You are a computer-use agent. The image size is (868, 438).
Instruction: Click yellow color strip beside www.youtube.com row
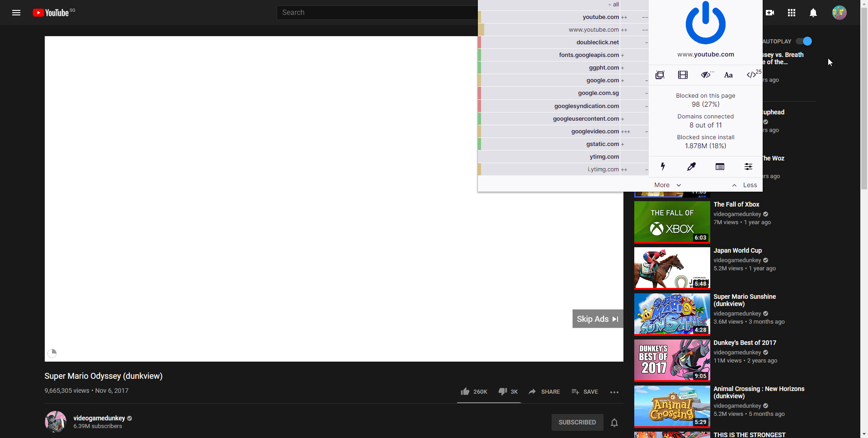point(481,29)
